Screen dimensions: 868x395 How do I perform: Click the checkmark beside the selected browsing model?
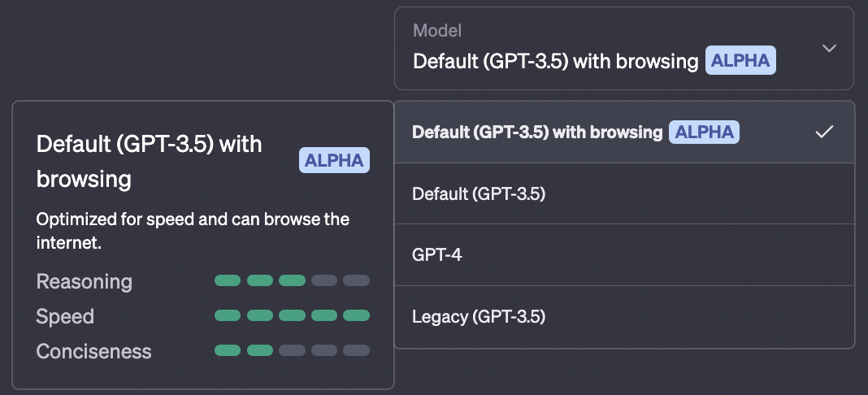pos(824,132)
